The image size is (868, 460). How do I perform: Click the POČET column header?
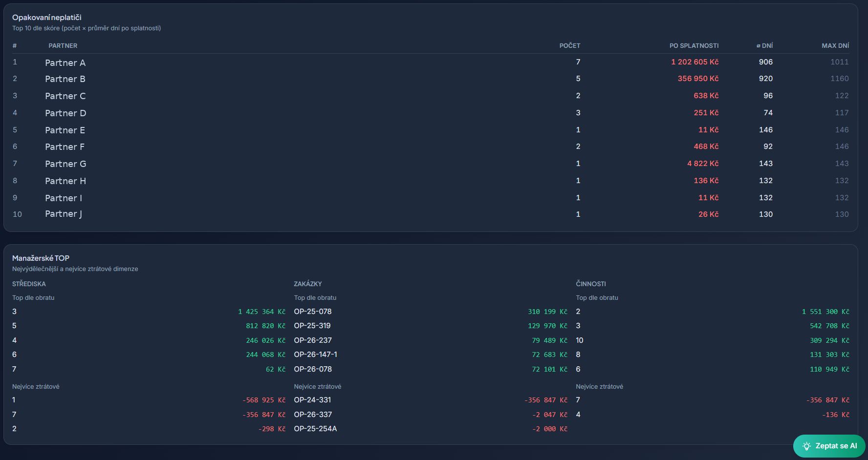tap(570, 45)
